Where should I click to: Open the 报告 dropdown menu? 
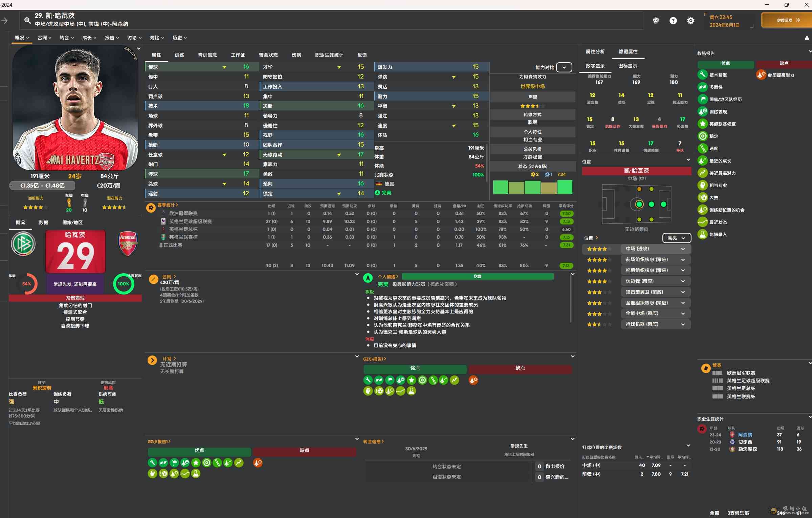tap(112, 38)
